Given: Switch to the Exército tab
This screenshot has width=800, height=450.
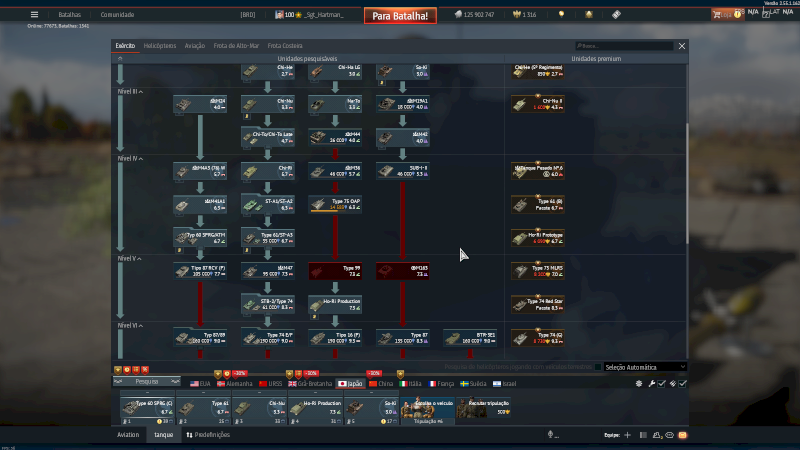Looking at the screenshot, I should tap(125, 46).
